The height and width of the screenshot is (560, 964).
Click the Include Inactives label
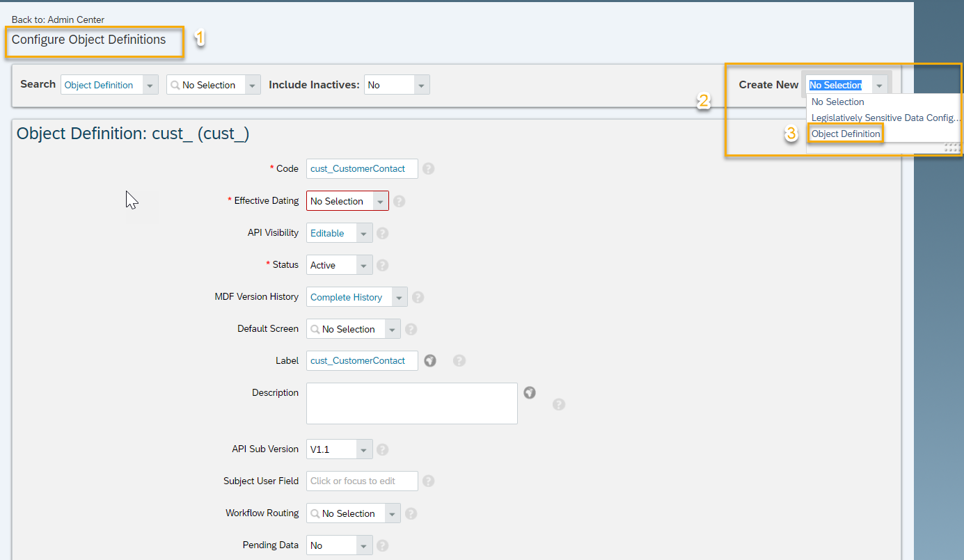[314, 85]
